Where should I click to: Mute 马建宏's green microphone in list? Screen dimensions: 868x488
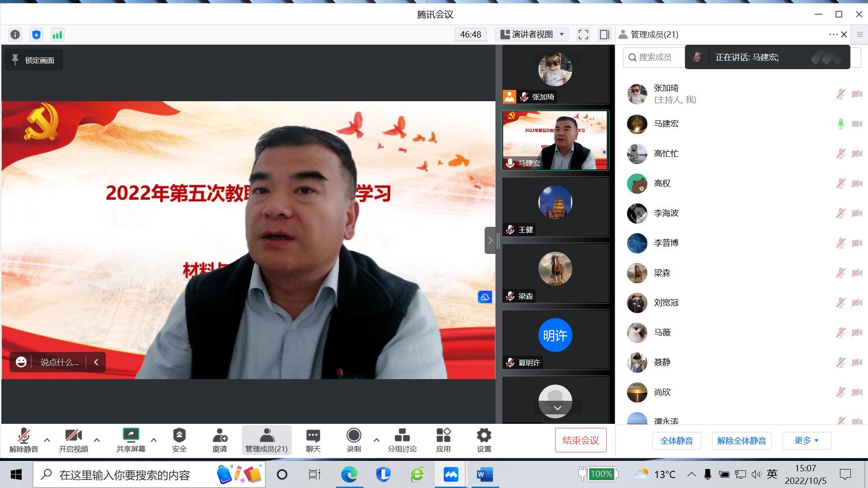(840, 124)
